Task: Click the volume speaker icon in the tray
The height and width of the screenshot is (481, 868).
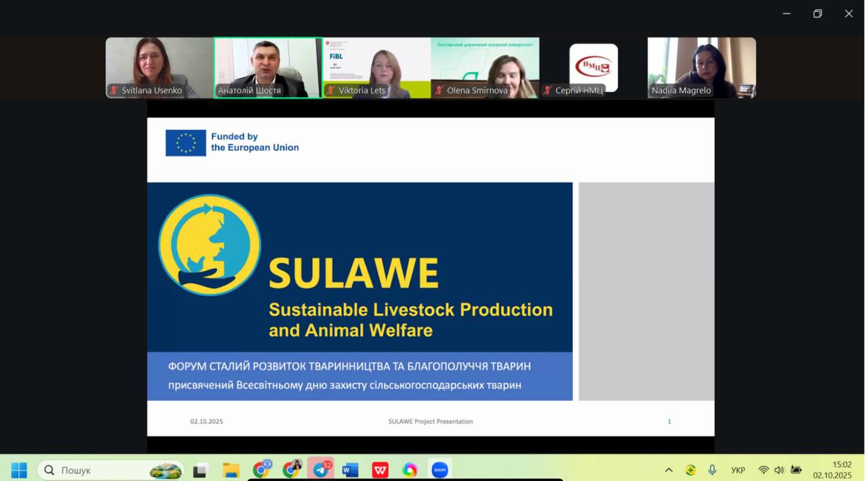Action: click(x=779, y=469)
